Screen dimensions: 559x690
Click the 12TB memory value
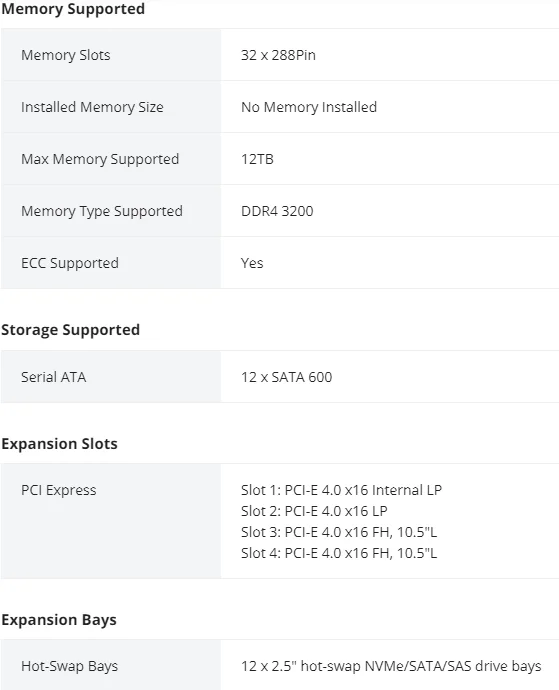(x=257, y=159)
